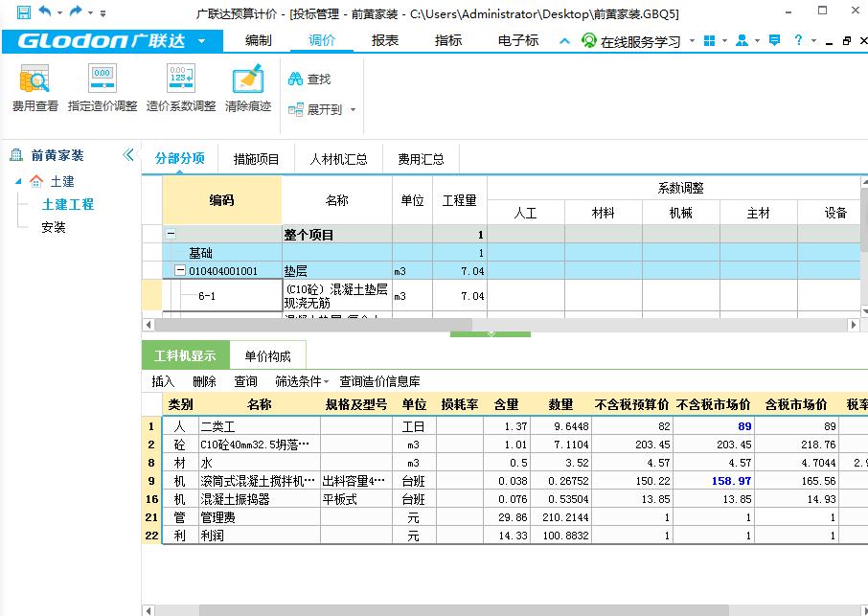The height and width of the screenshot is (616, 868).
Task: Switch to the 编制 ribbon tab
Action: tap(258, 40)
